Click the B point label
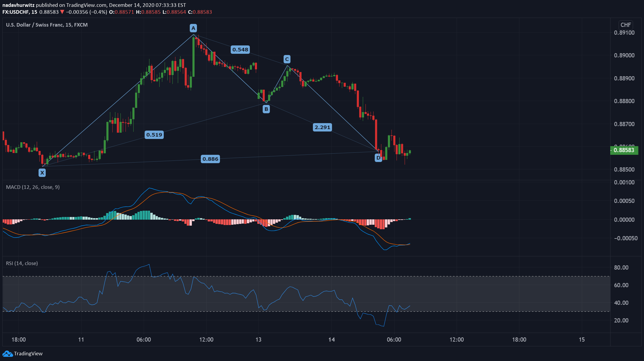This screenshot has width=644, height=361. (266, 109)
